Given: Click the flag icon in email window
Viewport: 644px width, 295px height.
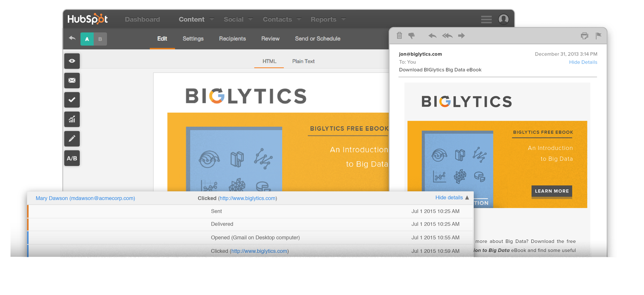Looking at the screenshot, I should coord(599,36).
